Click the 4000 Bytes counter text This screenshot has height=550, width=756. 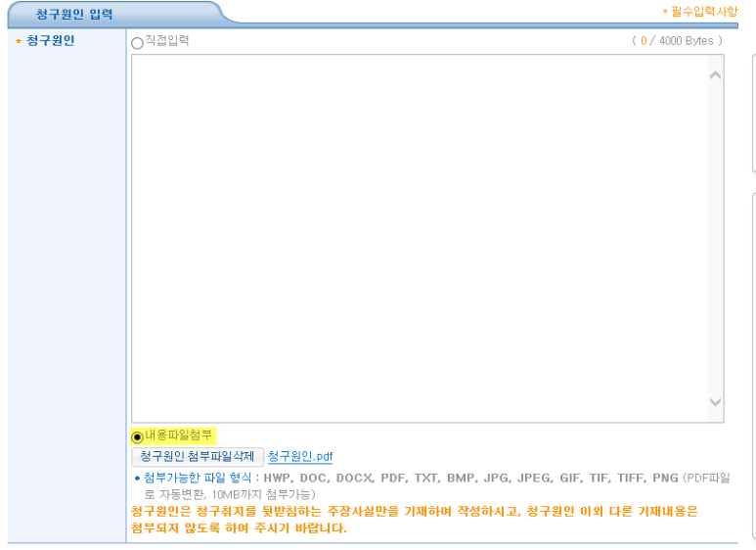coord(677,41)
